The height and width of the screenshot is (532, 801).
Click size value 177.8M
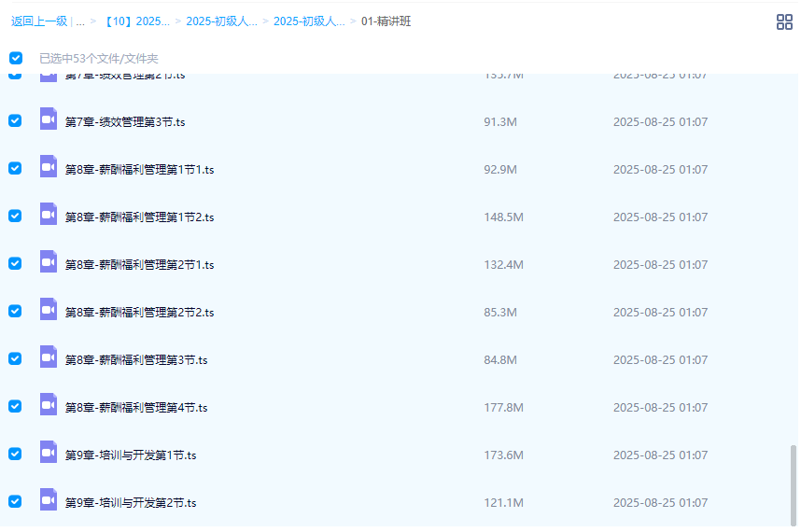[503, 408]
